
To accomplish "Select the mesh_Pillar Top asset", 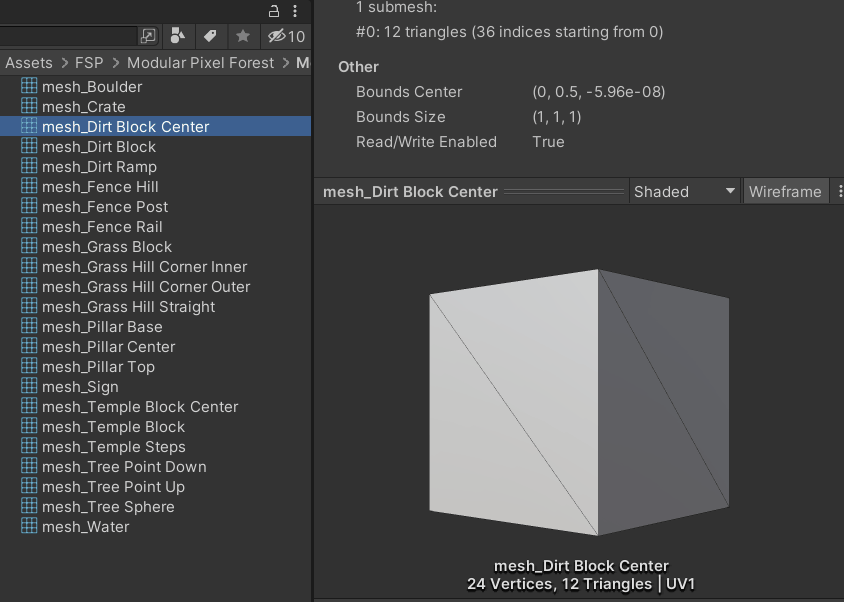I will coord(156,367).
